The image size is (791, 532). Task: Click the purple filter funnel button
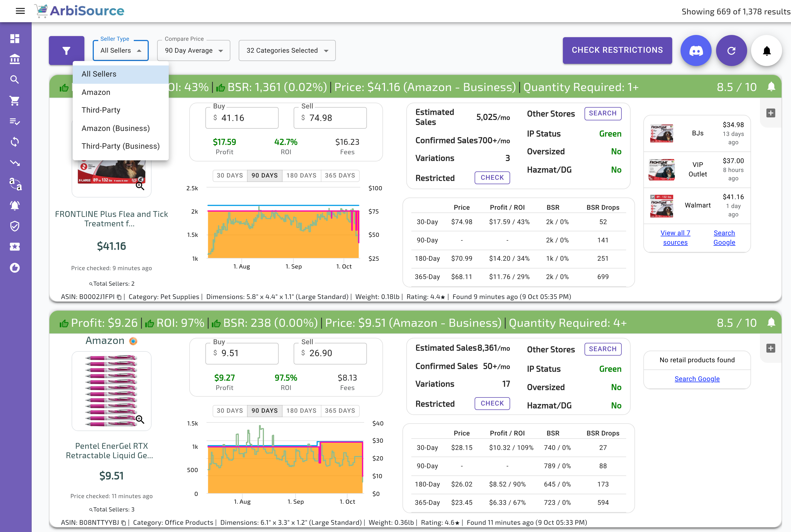tap(67, 50)
